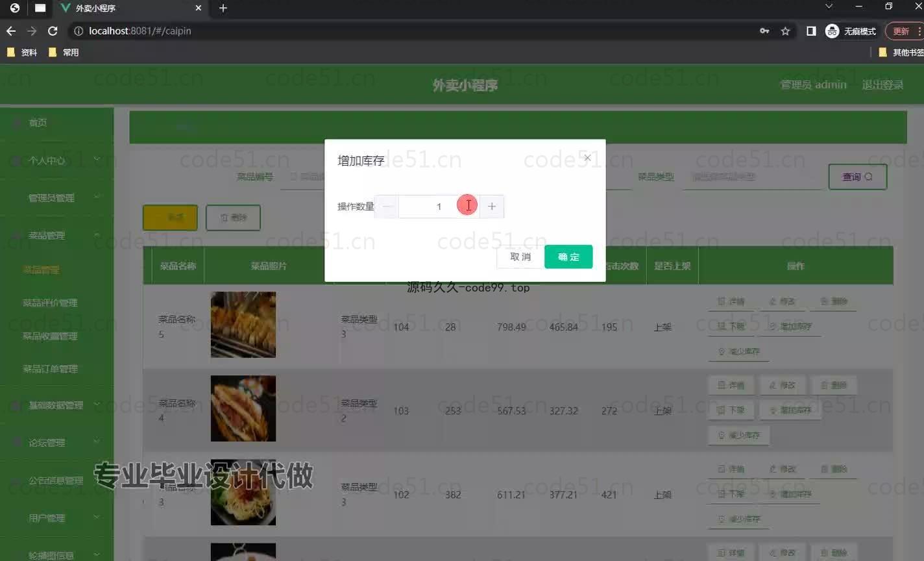Click 修改 for the row numbered 103
924x561 pixels.
coord(782,385)
